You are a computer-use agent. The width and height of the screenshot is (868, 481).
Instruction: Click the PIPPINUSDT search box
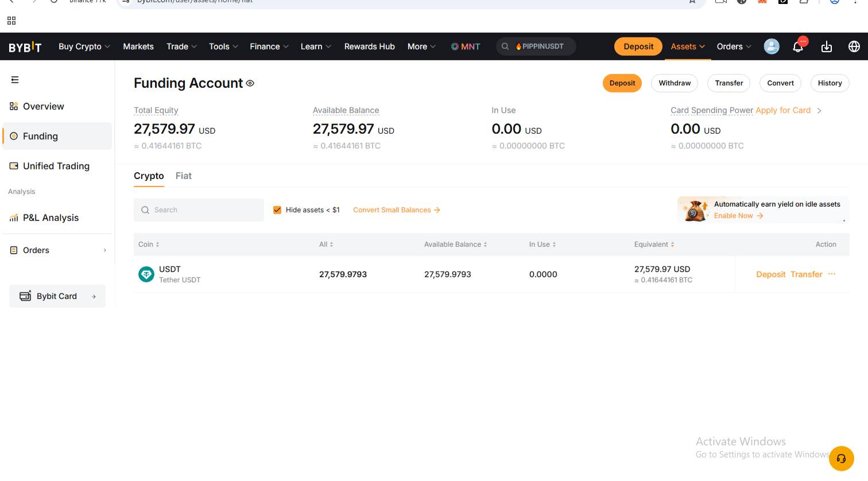tap(536, 46)
